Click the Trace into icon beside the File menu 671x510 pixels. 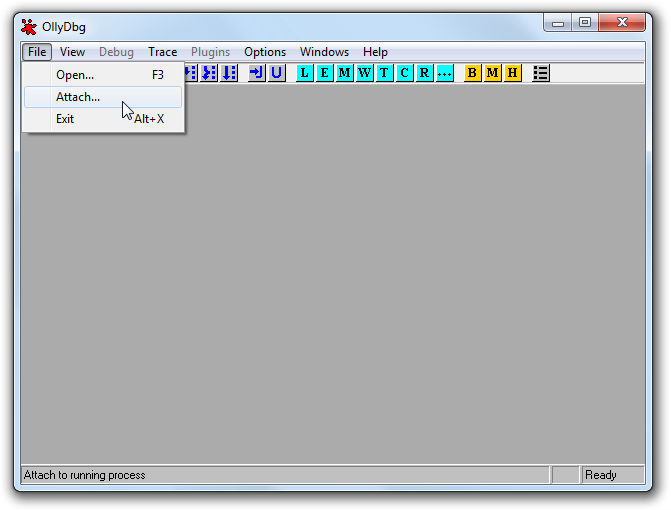point(191,73)
